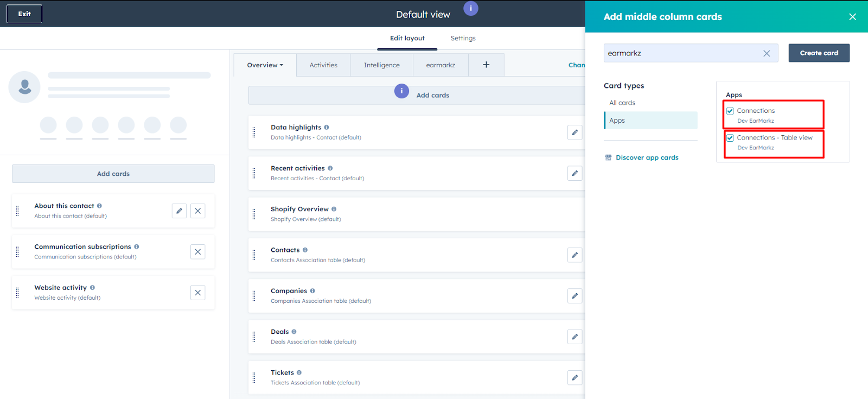The width and height of the screenshot is (868, 399).
Task: Expand the Overview tab dropdown
Action: click(265, 65)
